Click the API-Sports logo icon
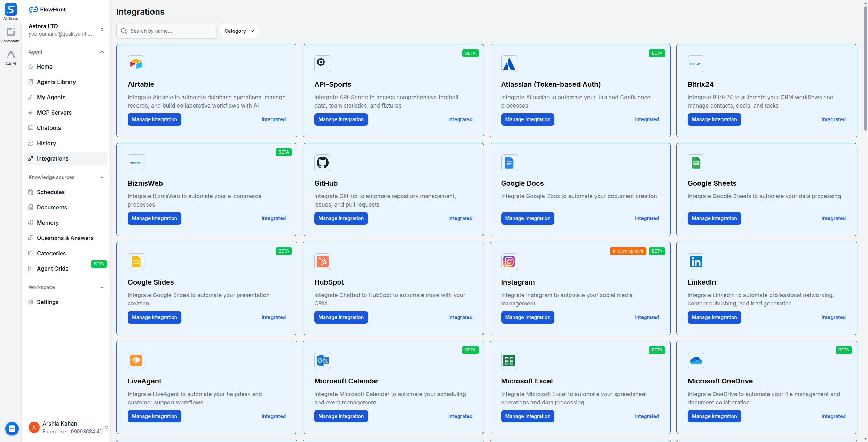Screen dimensions: 868x442 coord(323,64)
